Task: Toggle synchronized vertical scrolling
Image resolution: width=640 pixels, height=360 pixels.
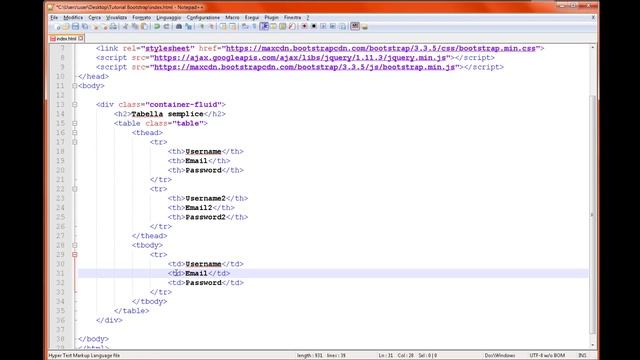Action: coord(223,27)
